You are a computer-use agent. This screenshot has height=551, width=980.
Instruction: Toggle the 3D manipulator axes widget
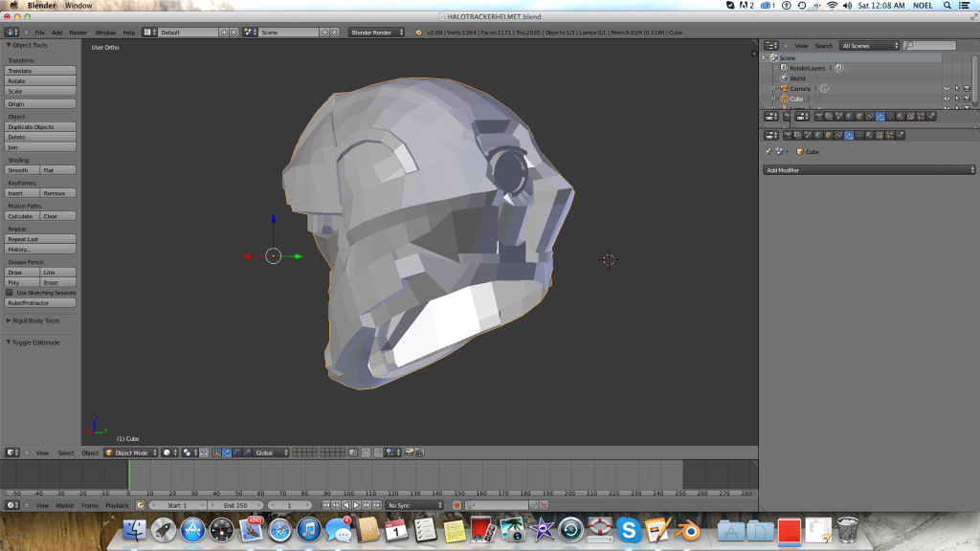pyautogui.click(x=216, y=452)
